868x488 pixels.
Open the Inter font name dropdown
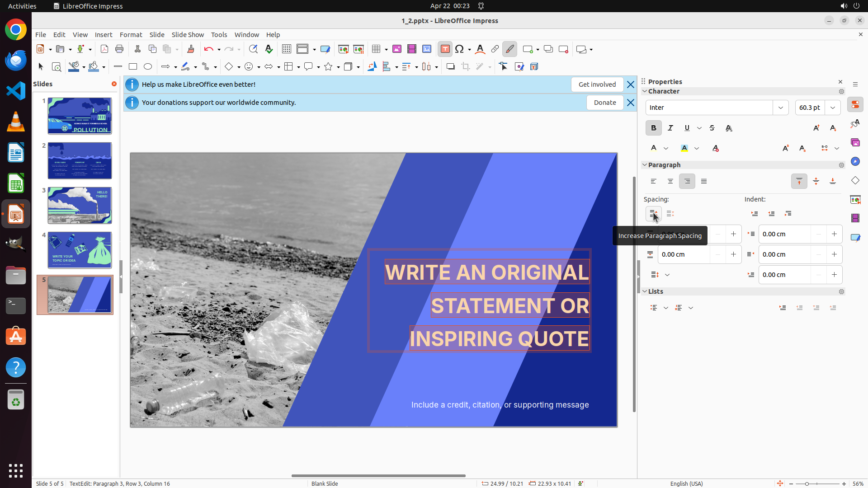(x=781, y=108)
